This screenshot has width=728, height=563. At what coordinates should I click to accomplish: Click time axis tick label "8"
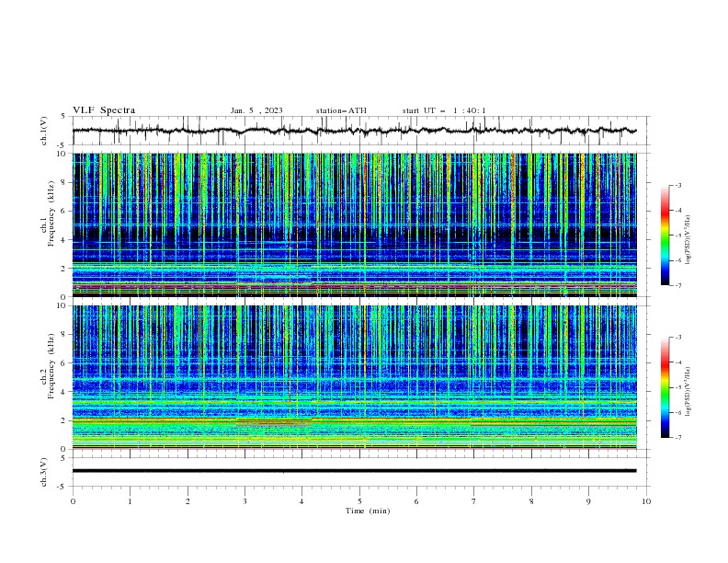[531, 501]
